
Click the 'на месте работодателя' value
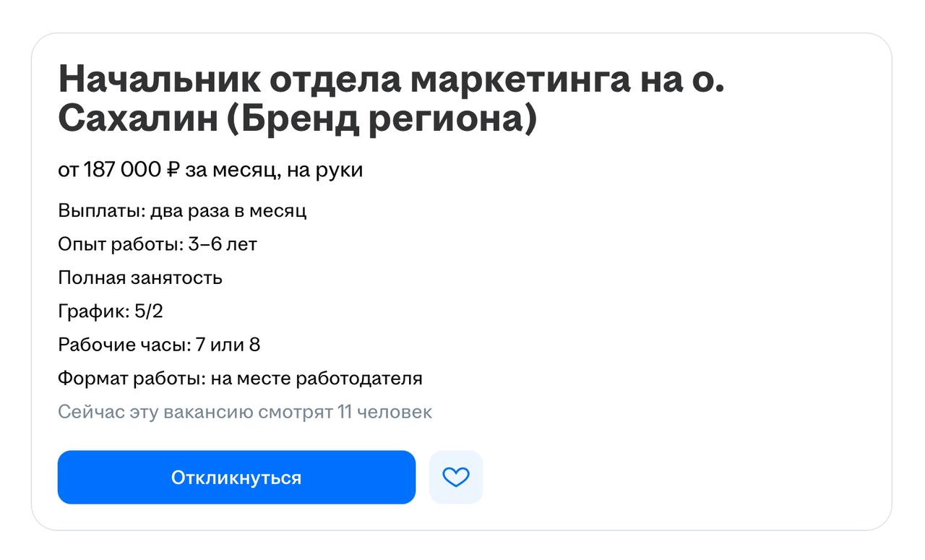click(317, 379)
